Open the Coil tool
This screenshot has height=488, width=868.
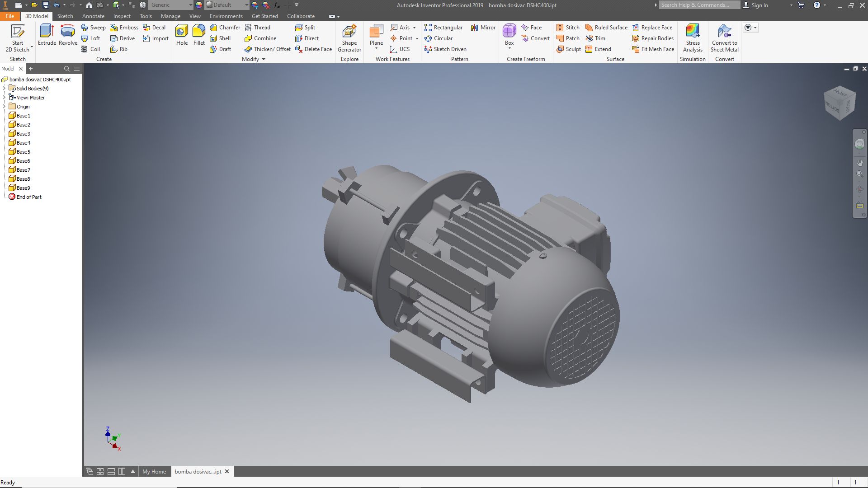point(90,49)
